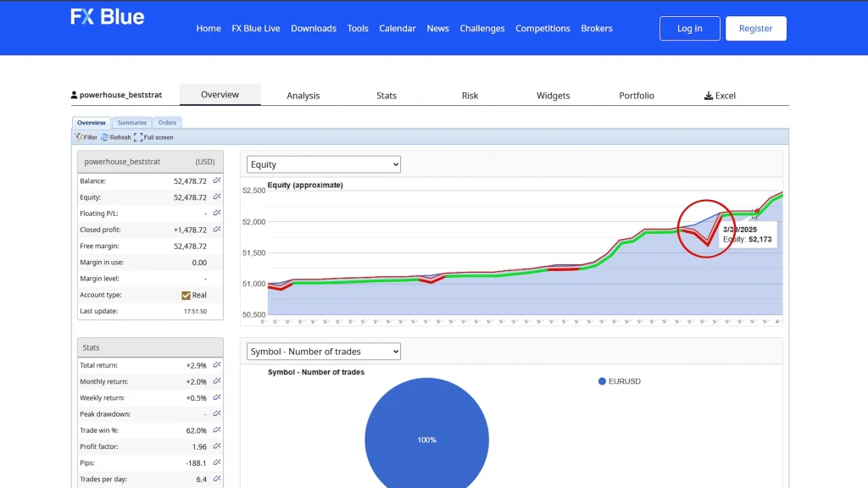Click the Log in button

689,28
